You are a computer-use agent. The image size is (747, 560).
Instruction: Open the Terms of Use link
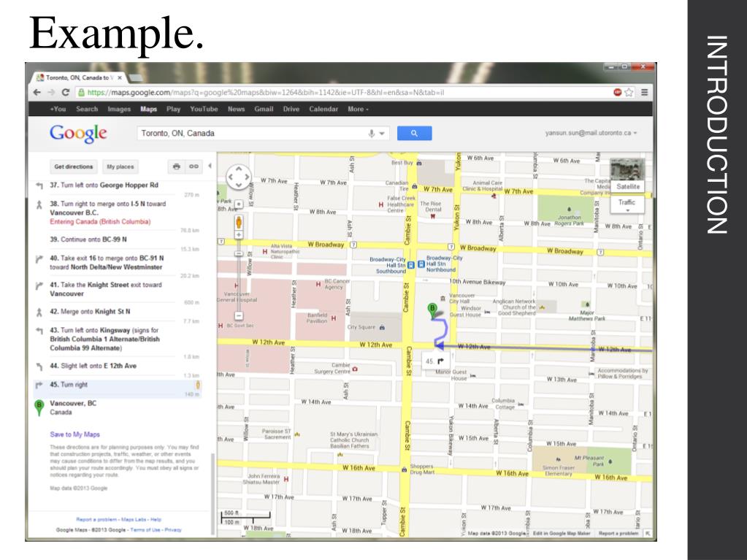coord(145,530)
